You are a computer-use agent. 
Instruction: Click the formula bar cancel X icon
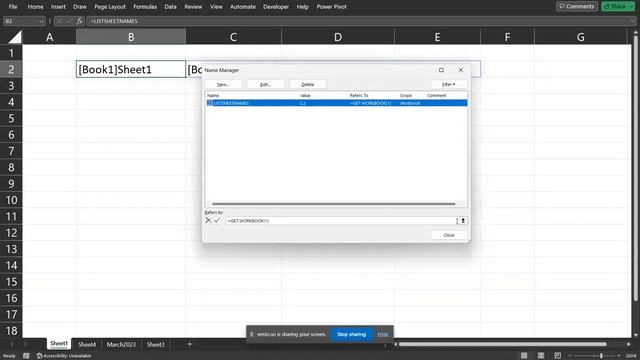coord(60,21)
